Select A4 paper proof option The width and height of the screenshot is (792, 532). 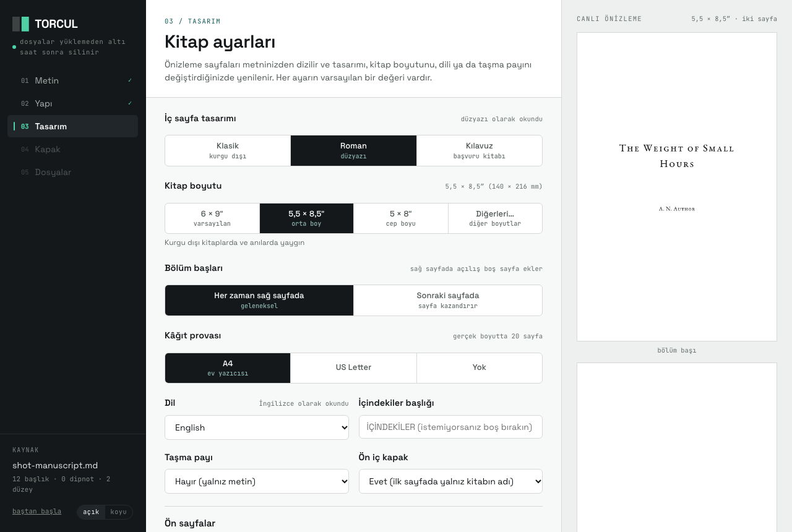click(228, 368)
